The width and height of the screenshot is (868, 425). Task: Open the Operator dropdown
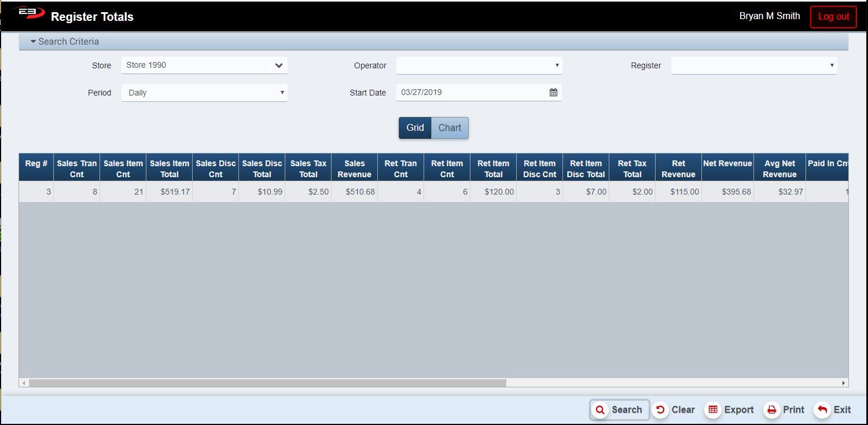coord(479,65)
